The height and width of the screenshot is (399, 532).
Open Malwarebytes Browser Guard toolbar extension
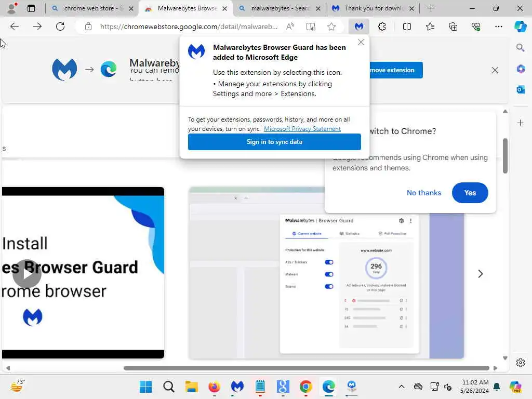pos(358,26)
